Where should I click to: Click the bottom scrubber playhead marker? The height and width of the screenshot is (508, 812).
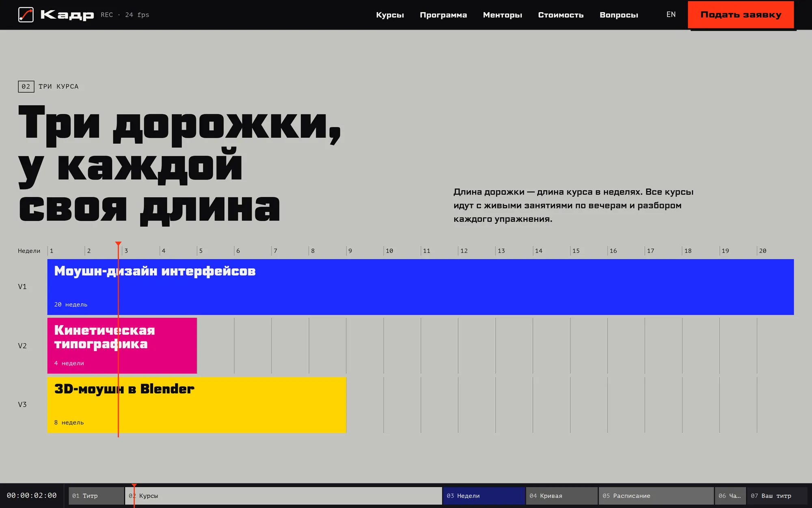click(x=134, y=486)
